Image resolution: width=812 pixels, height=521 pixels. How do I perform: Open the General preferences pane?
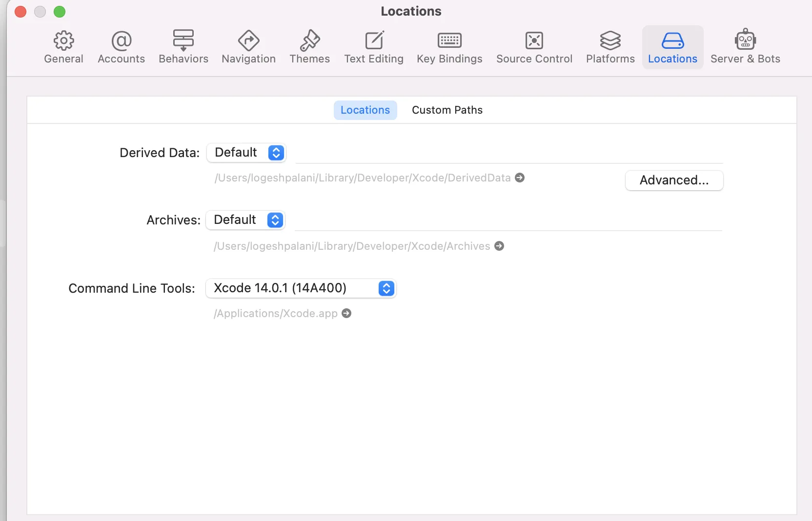[63, 47]
